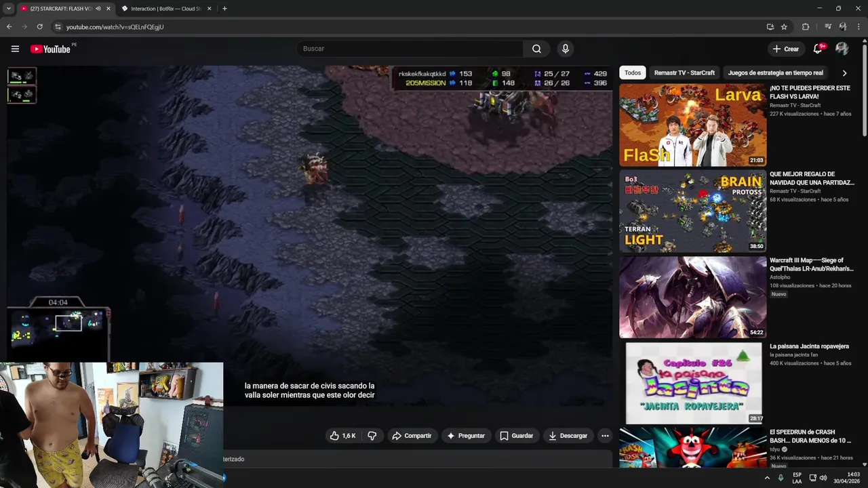
Task: Click the Crear button
Action: pyautogui.click(x=786, y=49)
